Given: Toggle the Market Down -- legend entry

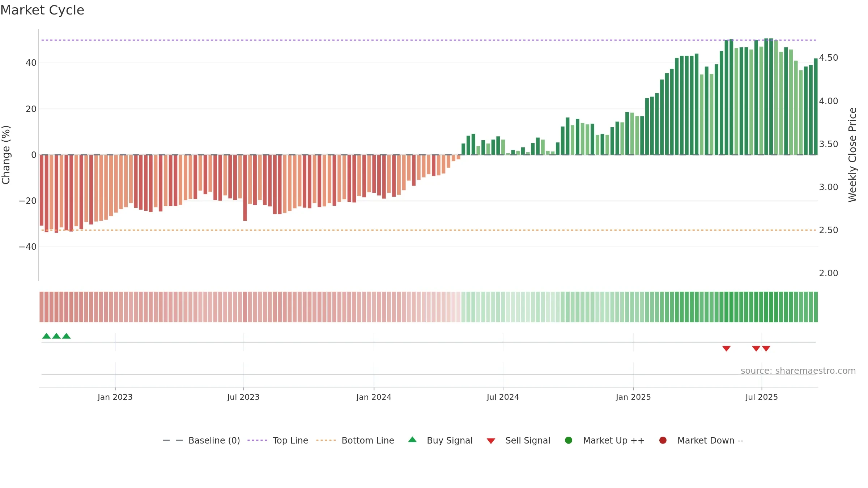Looking at the screenshot, I should [x=701, y=440].
